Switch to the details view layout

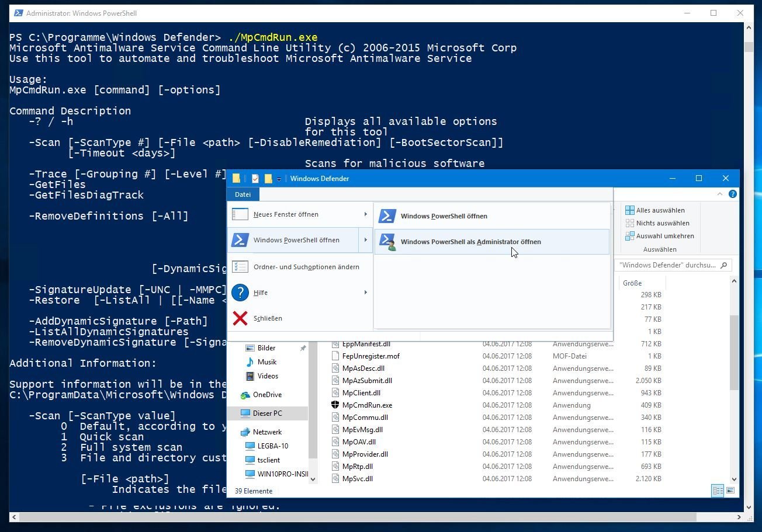click(718, 491)
